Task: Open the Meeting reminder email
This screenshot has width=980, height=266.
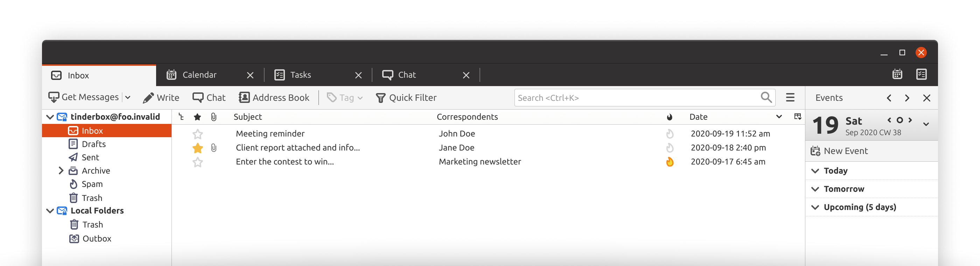Action: [270, 134]
